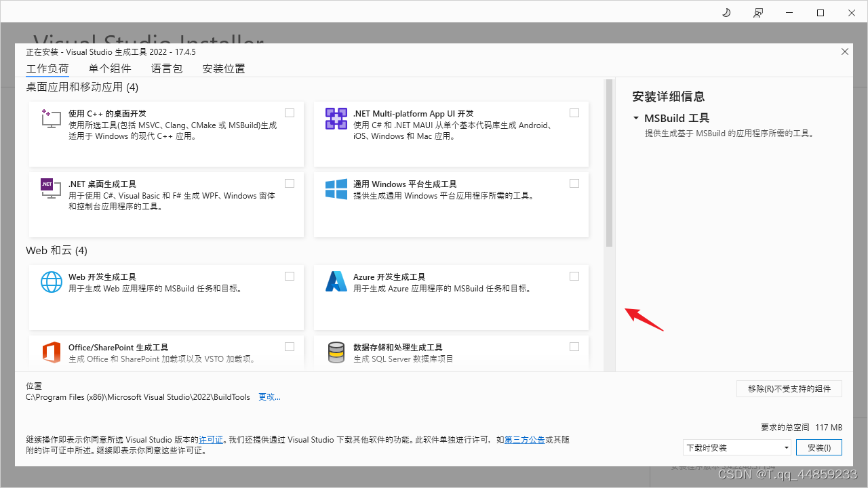Enable the 通用 Windows 平台生成工具 checkbox
This screenshot has width=868, height=488.
[574, 184]
